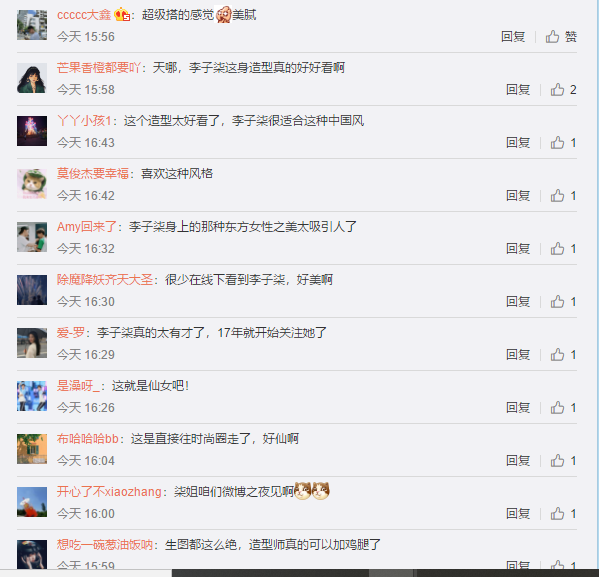The width and height of the screenshot is (599, 577).
Task: Visit 想吃一碗葱油饭呐's profile link
Action: coord(105,545)
